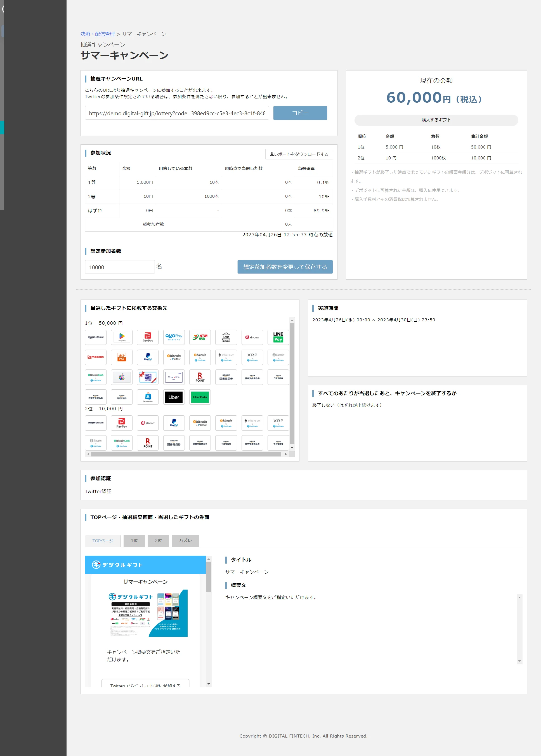Click the green Uber Eats icon
The width and height of the screenshot is (541, 756).
click(x=200, y=397)
